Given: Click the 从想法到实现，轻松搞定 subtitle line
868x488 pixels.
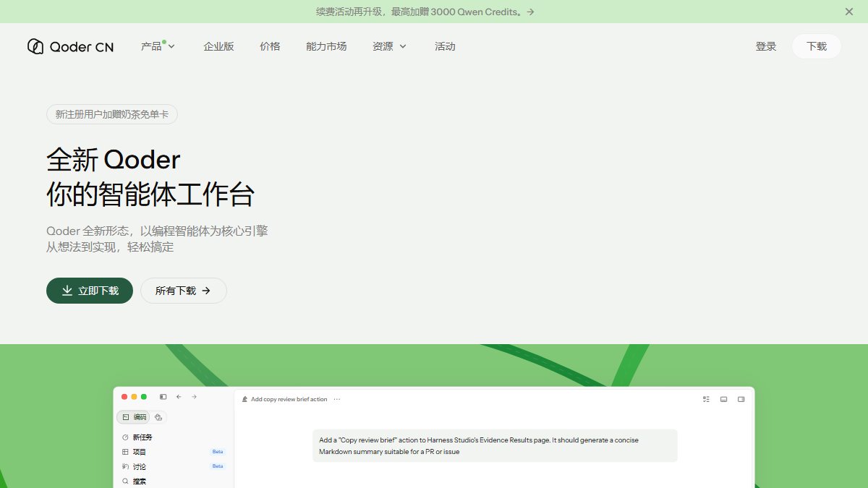Looking at the screenshot, I should (x=110, y=247).
